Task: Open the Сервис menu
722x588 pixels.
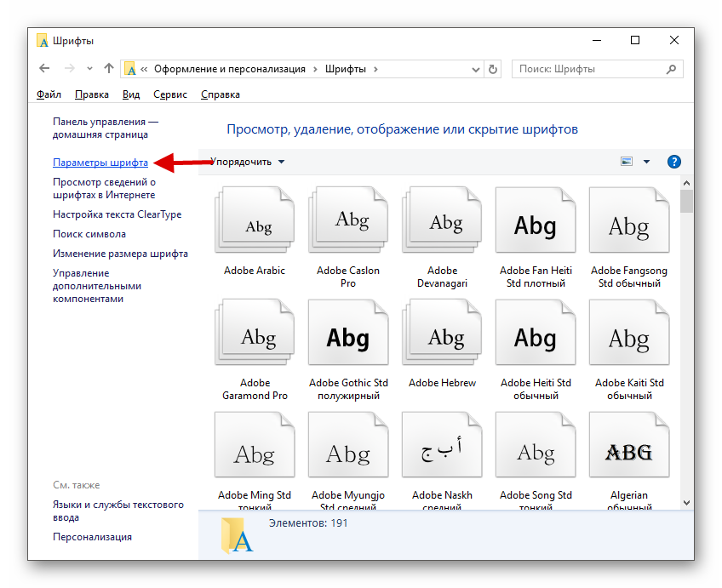Action: tap(170, 94)
